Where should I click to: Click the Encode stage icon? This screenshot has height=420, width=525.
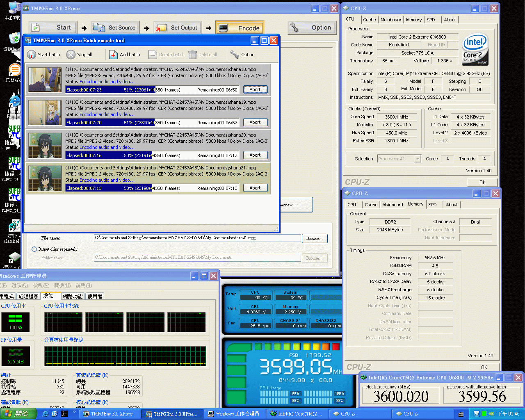(x=224, y=28)
